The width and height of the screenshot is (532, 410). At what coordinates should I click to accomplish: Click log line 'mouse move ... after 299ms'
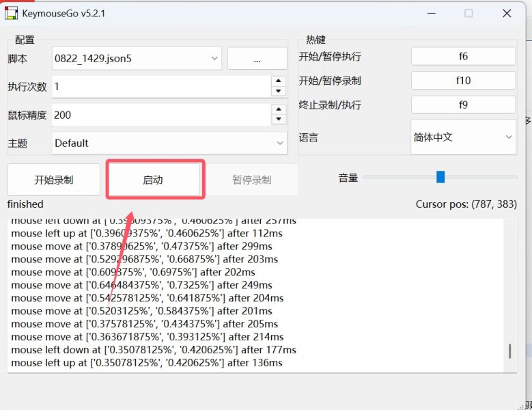click(141, 247)
